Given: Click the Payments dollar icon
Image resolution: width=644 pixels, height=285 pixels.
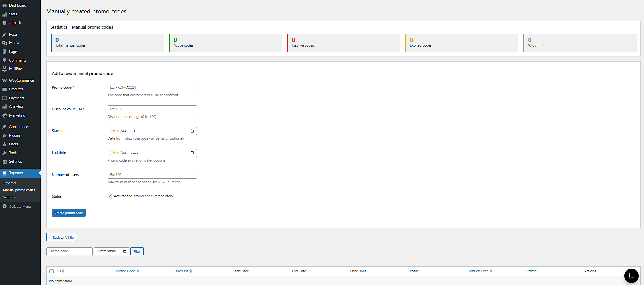Looking at the screenshot, I should 4,98.
